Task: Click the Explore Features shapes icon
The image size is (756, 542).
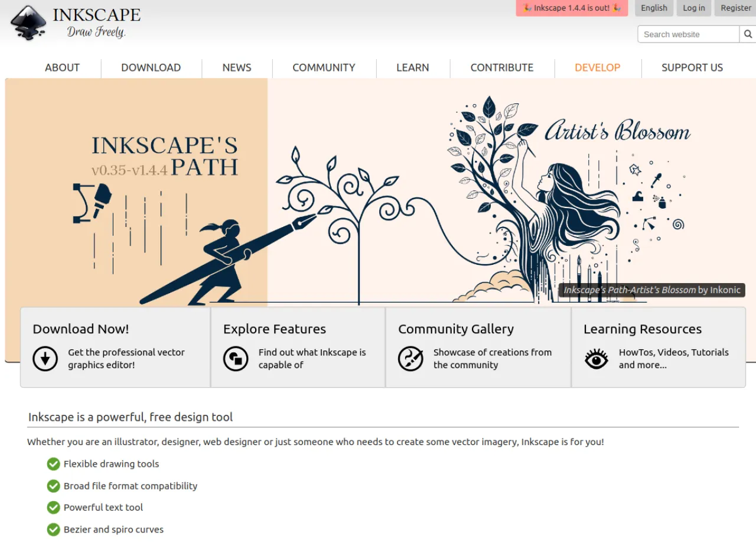Action: 236,359
